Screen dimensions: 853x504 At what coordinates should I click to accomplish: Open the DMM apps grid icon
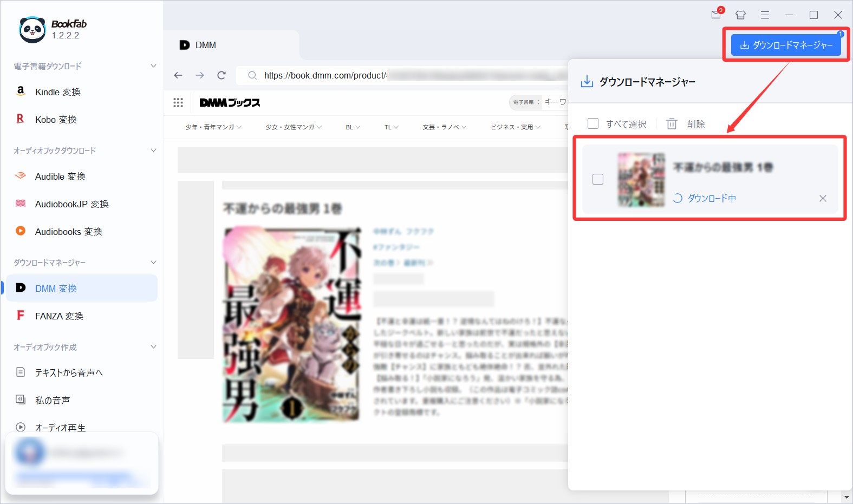tap(178, 102)
